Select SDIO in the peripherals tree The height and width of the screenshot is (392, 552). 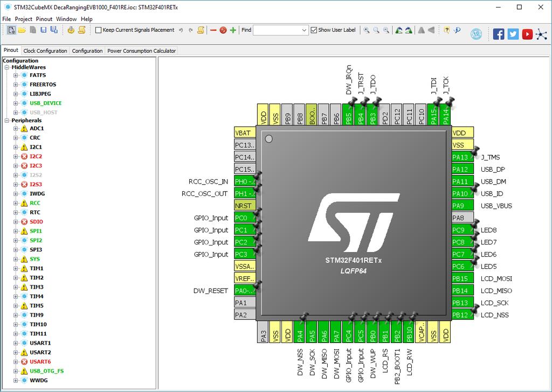coord(36,222)
